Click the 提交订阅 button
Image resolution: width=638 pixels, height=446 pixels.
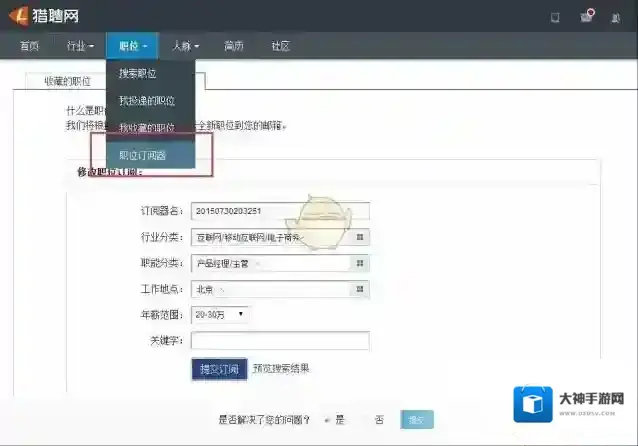point(219,369)
